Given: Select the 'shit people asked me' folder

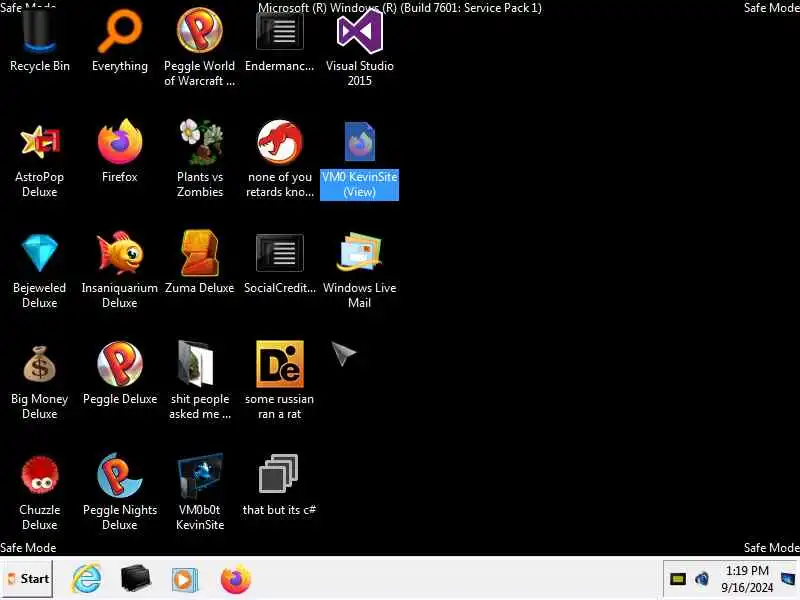Looking at the screenshot, I should coord(197,364).
